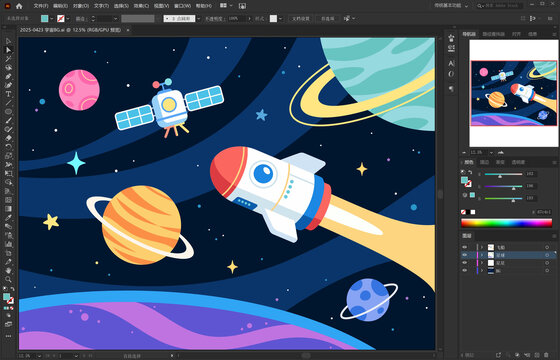Hide the BG layer via eye icon
Viewport: 560px width, 360px height.
(x=465, y=271)
